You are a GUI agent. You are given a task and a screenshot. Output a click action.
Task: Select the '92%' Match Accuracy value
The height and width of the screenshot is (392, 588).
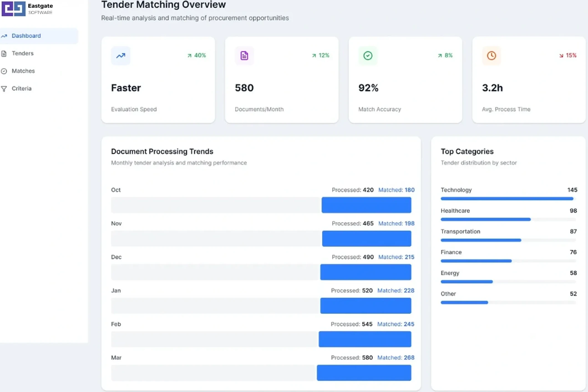[x=368, y=88]
